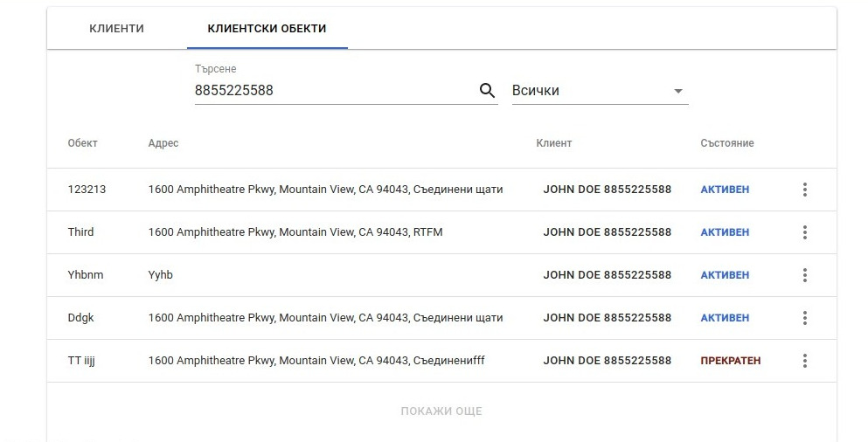
Task: Click the Адрес column header
Action: coord(163,143)
